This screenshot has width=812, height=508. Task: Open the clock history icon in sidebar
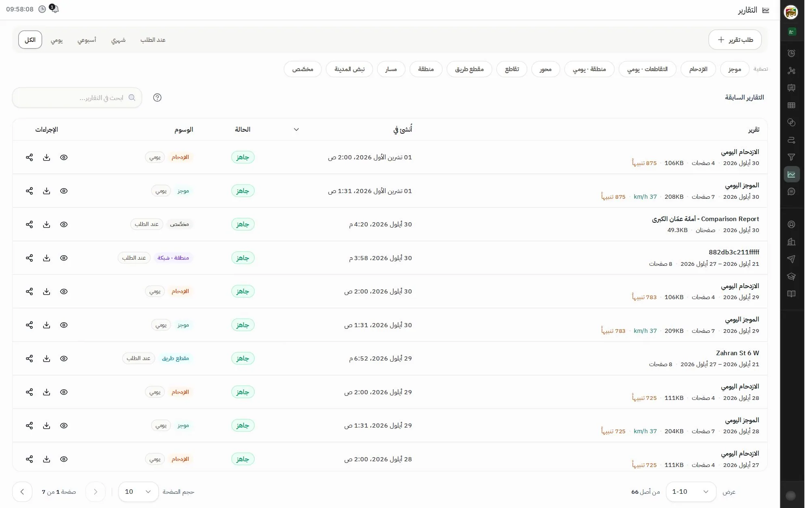tap(791, 53)
